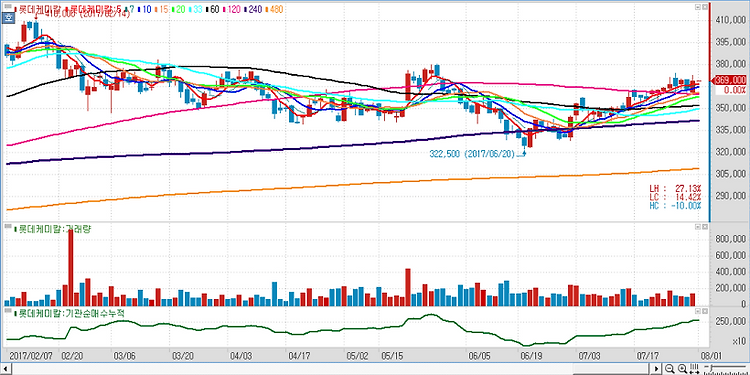The height and width of the screenshot is (375, 750).
Task: Select the 7-day moving average legend
Action: [130, 9]
